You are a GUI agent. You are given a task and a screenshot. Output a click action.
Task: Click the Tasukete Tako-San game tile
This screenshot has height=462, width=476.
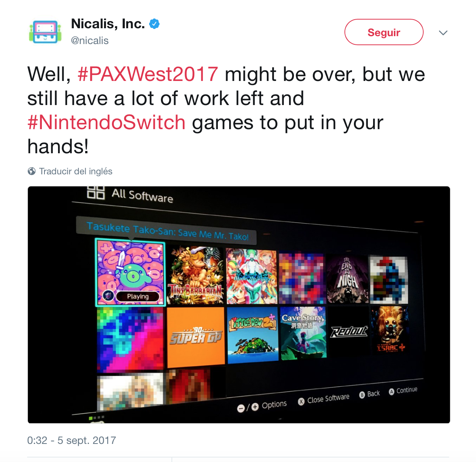(130, 273)
